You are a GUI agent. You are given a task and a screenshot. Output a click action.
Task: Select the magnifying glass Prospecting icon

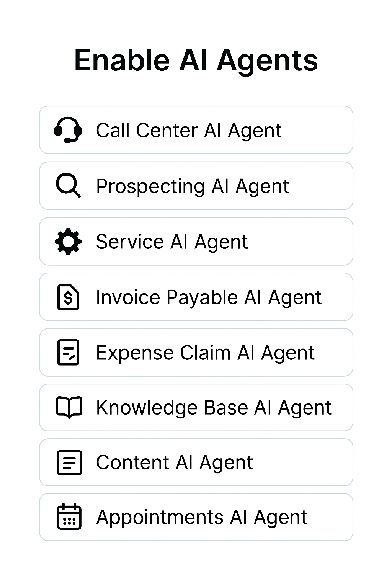pos(68,185)
